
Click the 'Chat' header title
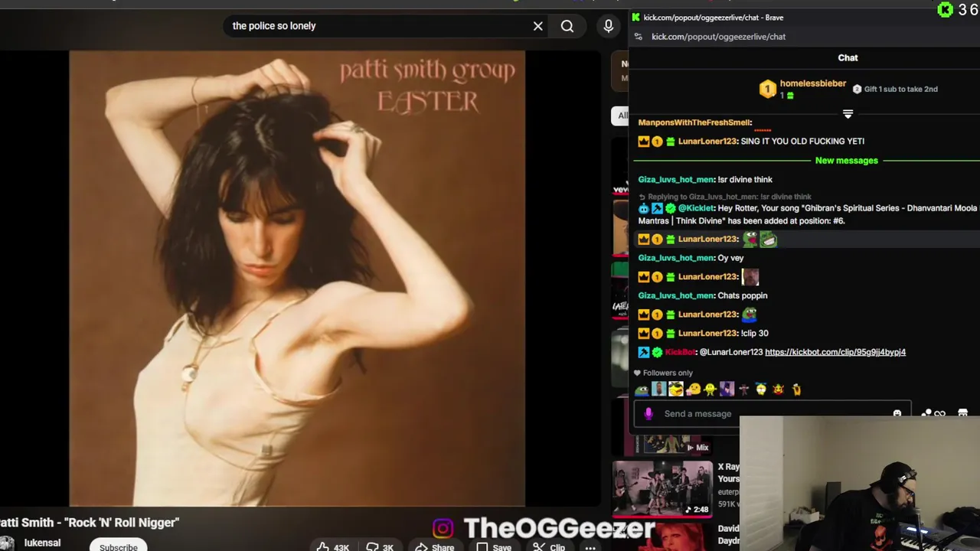(x=848, y=57)
